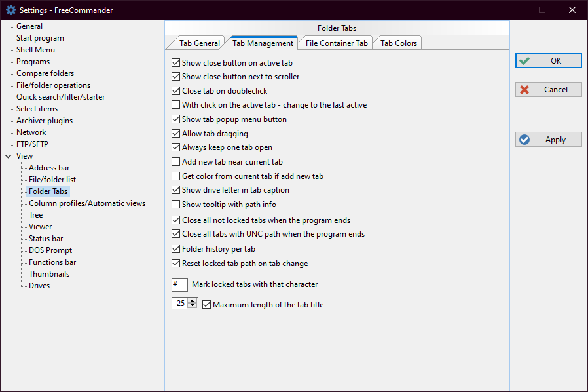Uncheck 'Close tab on doubleclick'
This screenshot has height=392, width=588.
point(175,91)
